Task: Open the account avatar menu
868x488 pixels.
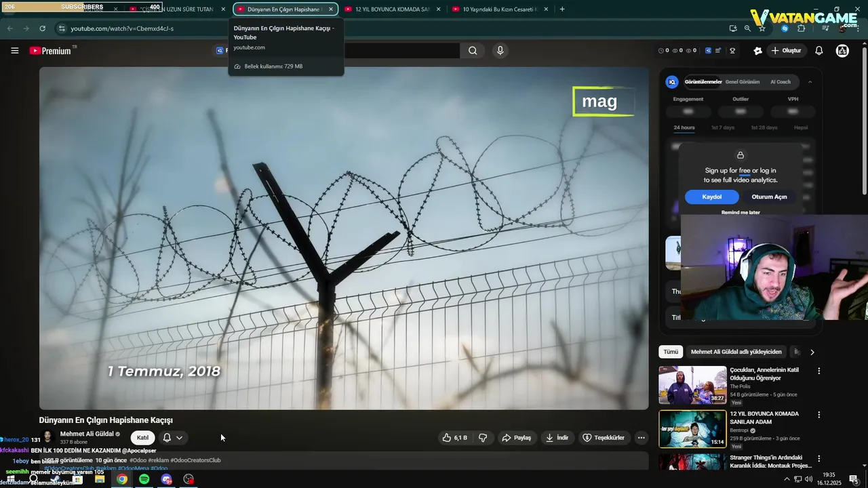Action: click(842, 51)
